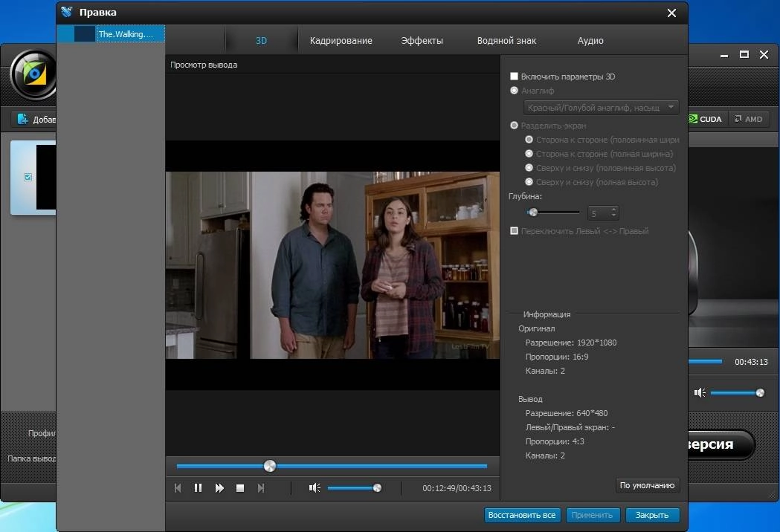Click the 00:12:49/00:43:13 time display
The width and height of the screenshot is (780, 532).
[x=457, y=488]
